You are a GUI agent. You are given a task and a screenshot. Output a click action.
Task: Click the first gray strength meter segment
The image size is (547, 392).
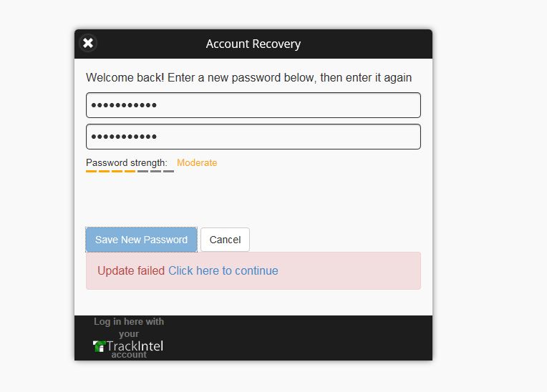142,172
